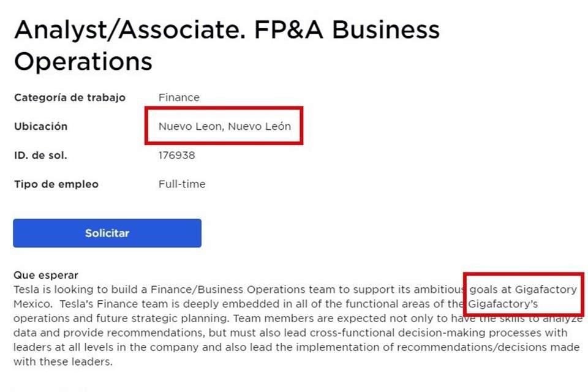Image resolution: width=588 pixels, height=392 pixels.
Task: Click the word Operations in the title
Action: pyautogui.click(x=83, y=61)
